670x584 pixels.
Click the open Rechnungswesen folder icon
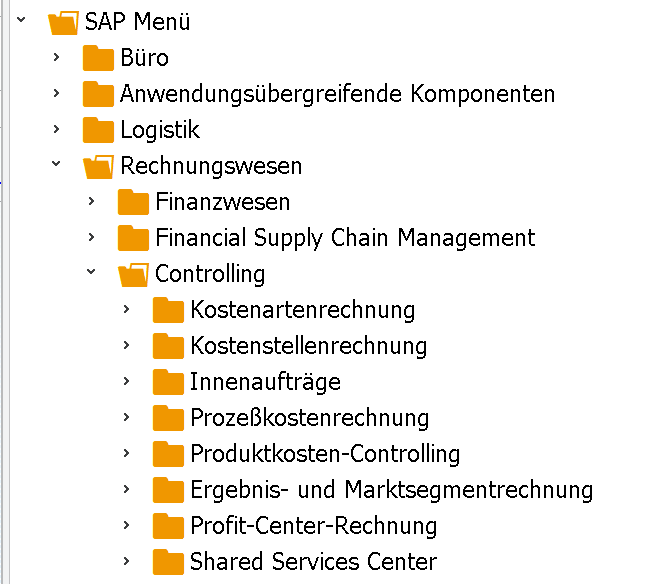tap(98, 167)
